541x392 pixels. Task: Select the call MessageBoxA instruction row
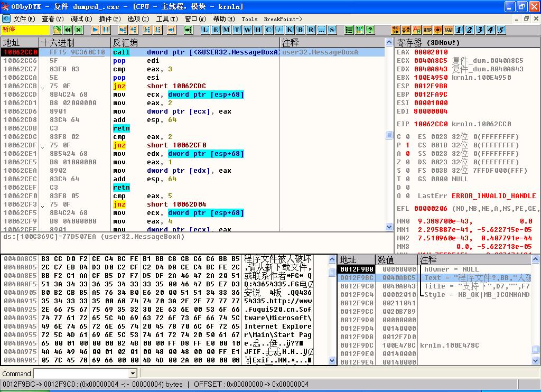pos(193,52)
